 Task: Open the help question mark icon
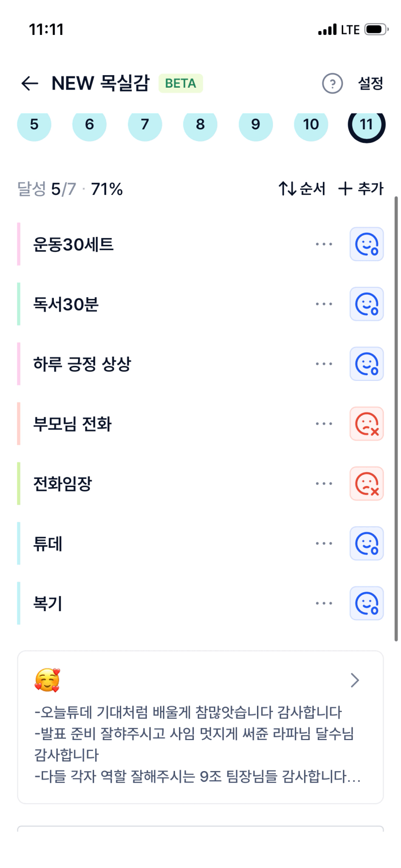point(332,83)
